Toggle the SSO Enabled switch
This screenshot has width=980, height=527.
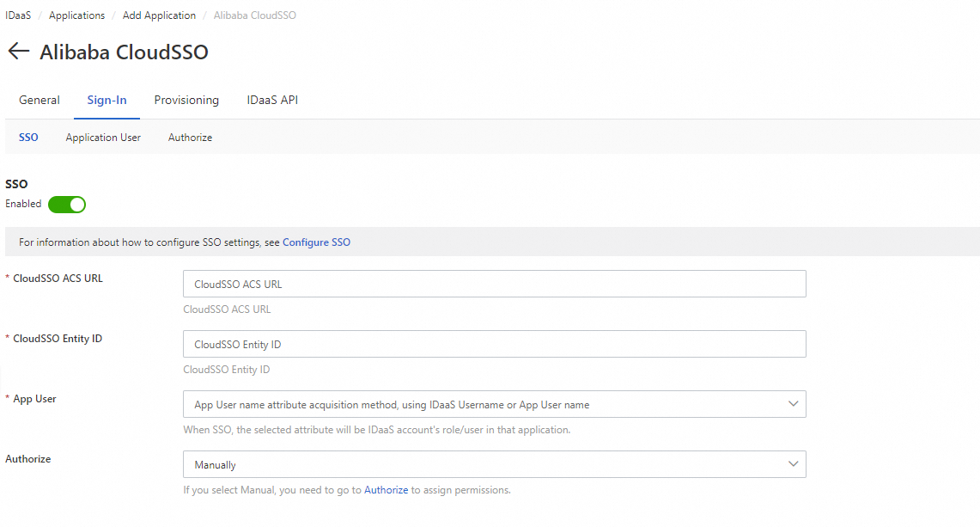(67, 205)
